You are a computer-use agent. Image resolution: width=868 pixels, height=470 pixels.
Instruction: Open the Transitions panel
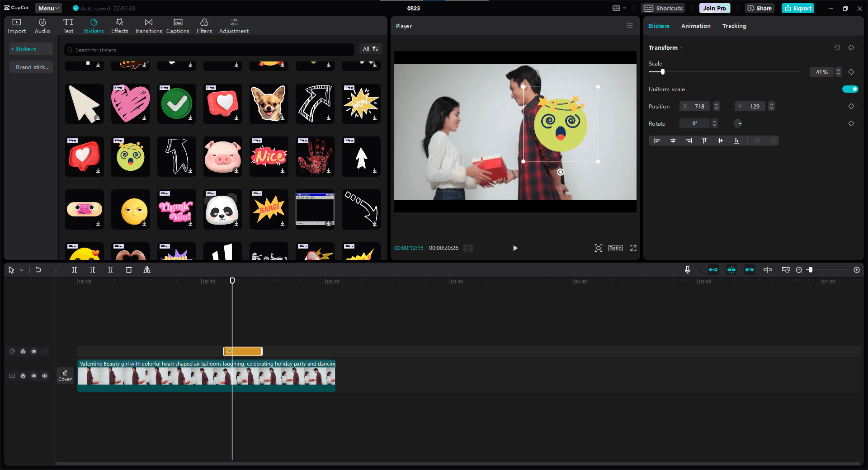click(x=148, y=26)
